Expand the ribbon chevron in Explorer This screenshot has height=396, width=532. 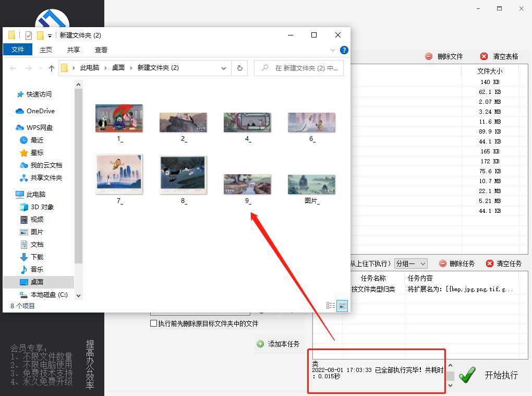coord(333,50)
